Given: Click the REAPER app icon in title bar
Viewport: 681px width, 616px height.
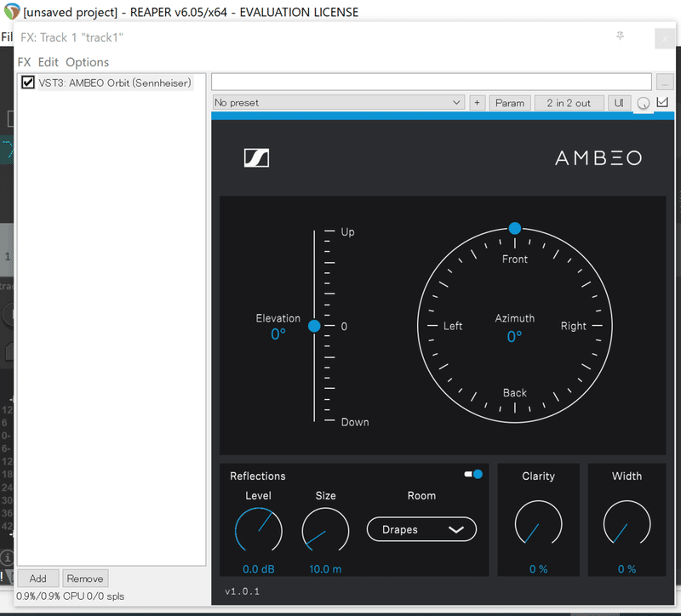Looking at the screenshot, I should tap(11, 11).
